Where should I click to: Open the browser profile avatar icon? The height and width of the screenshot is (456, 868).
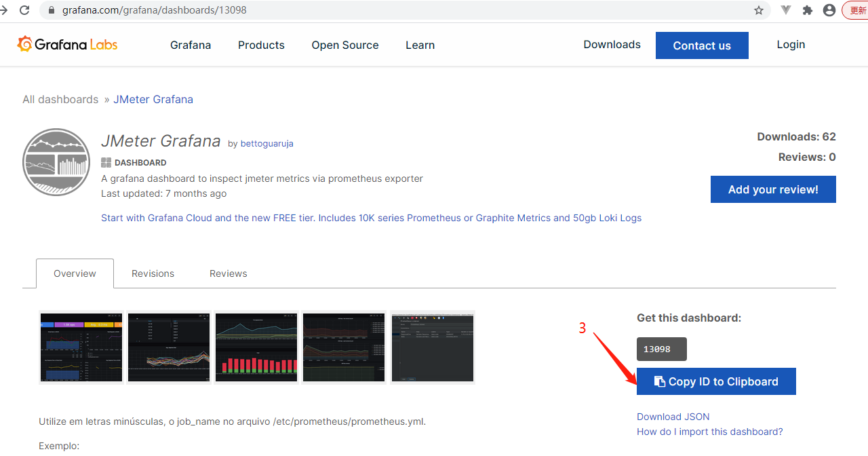click(x=829, y=10)
